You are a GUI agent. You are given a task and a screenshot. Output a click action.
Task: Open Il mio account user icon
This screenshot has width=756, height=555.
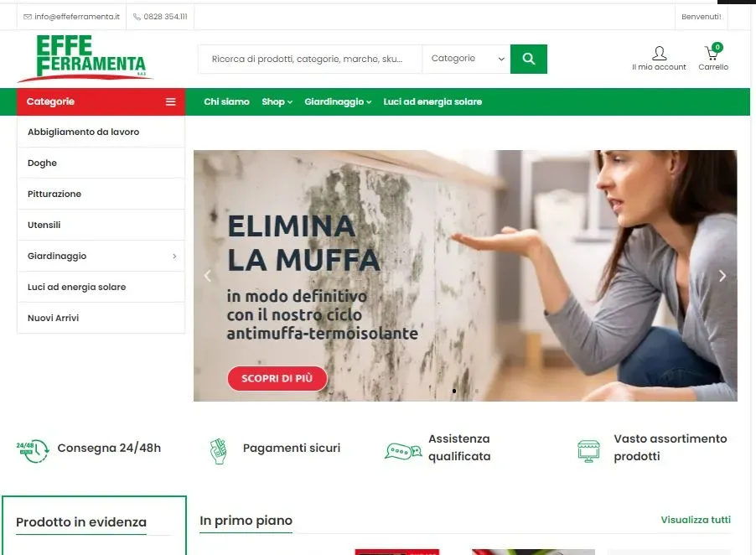659,53
